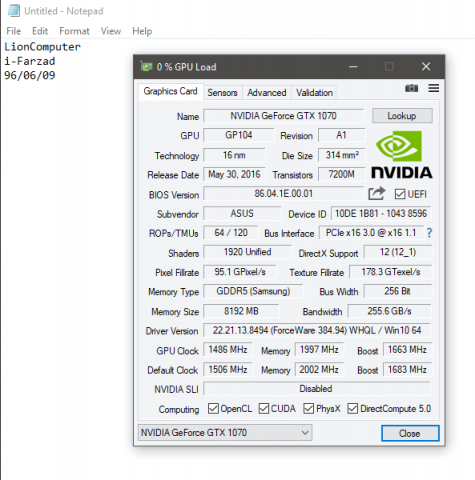Screen dimensions: 475x480
Task: Click the Bus Width value 256 Bit
Action: (398, 291)
